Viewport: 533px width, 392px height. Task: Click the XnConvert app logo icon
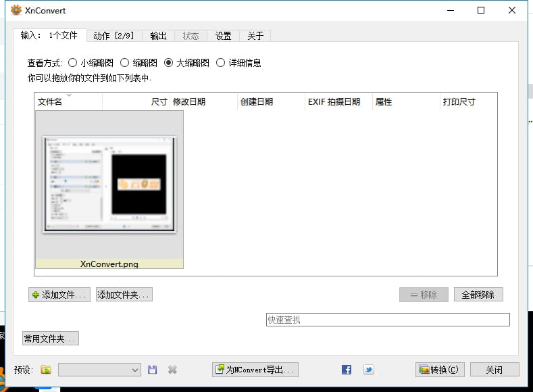pyautogui.click(x=16, y=10)
